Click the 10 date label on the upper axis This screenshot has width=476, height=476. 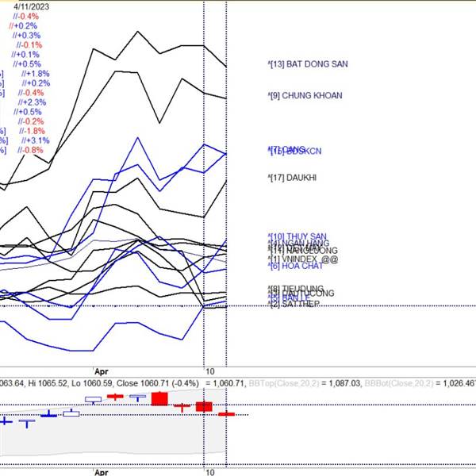(x=210, y=371)
